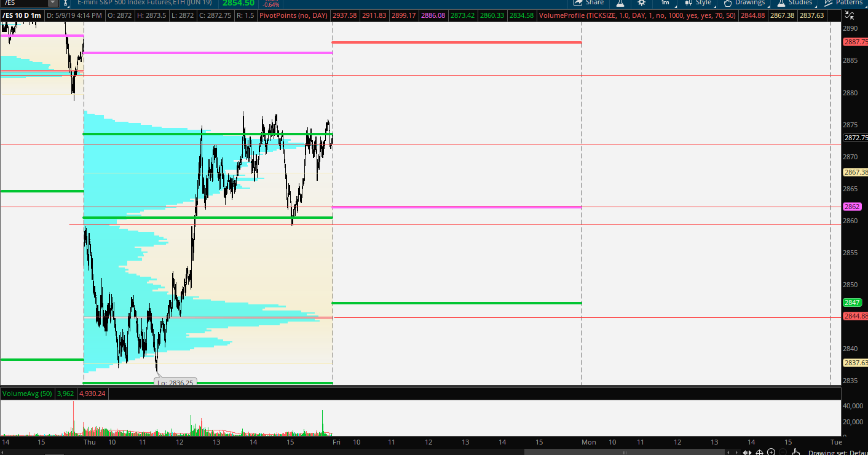Click the Mon date label on time axis
Image resolution: width=868 pixels, height=455 pixels.
(x=589, y=442)
